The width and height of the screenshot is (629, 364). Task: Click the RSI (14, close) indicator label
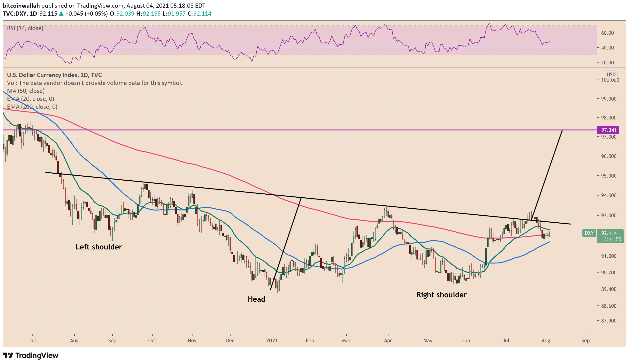click(25, 28)
